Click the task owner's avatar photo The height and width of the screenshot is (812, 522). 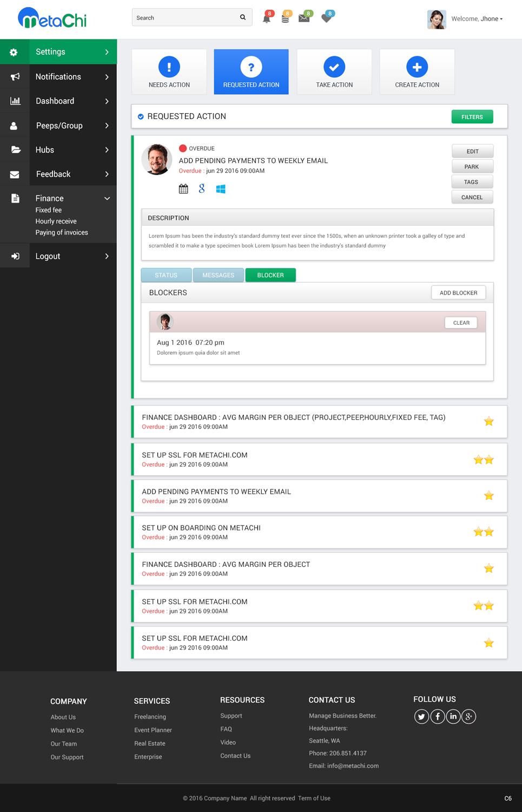coord(157,159)
